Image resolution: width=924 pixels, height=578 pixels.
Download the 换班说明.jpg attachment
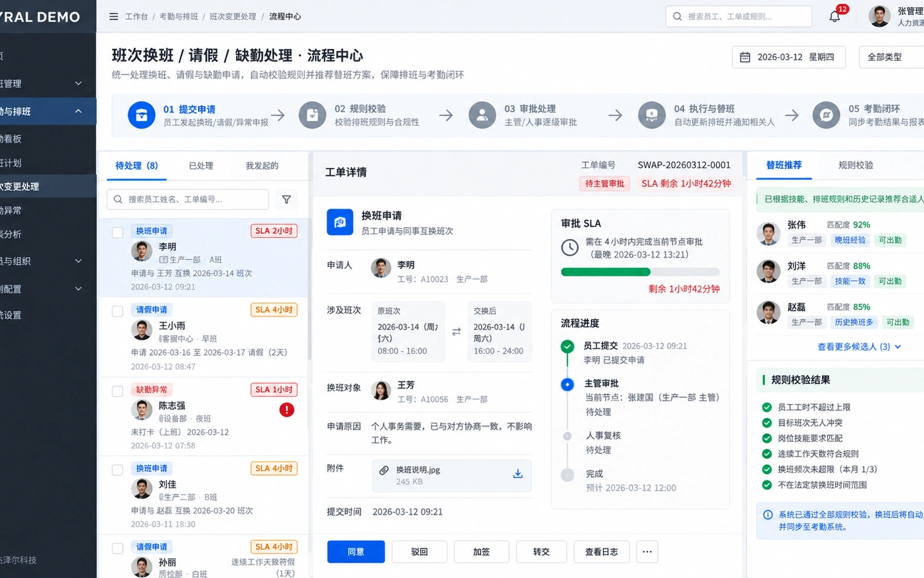pos(518,474)
